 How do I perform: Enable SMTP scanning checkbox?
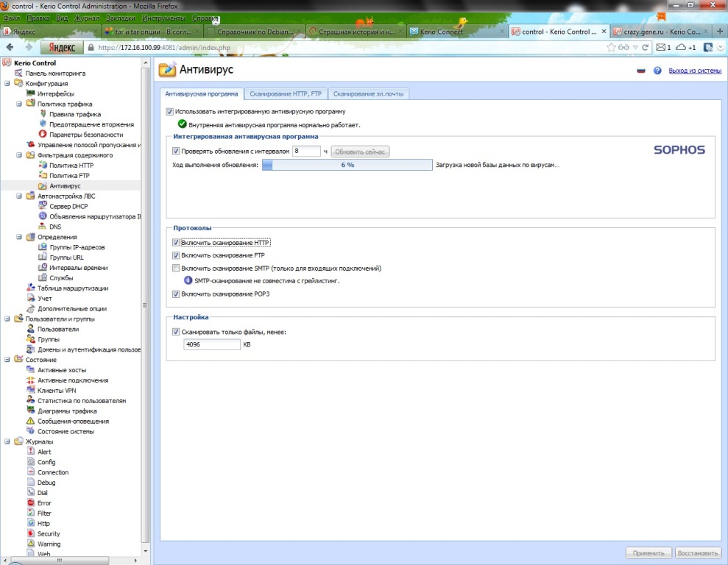176,269
